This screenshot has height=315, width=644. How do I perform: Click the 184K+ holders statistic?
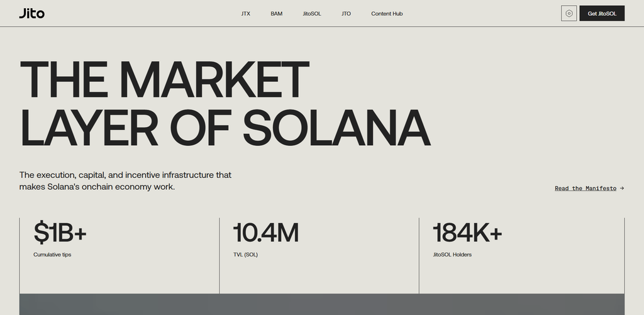[x=467, y=233]
